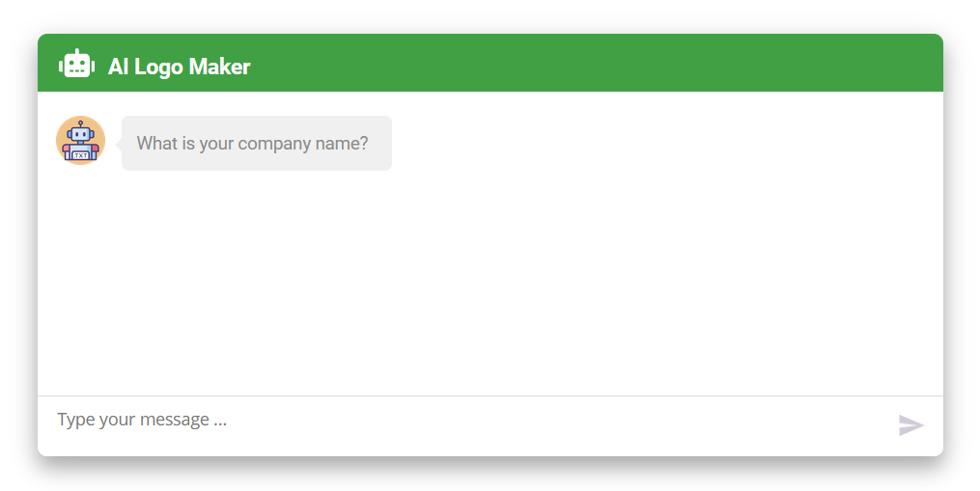
Task: Click the robot icon in the green header
Action: [76, 65]
